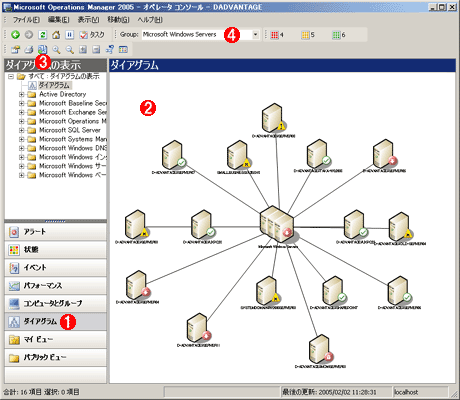This screenshot has height=400, width=460.
Task: Expand the Active Directory folder node
Action: [22, 94]
